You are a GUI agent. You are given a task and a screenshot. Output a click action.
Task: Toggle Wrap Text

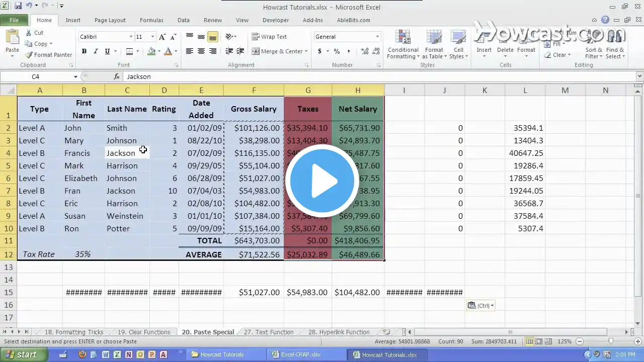point(269,37)
